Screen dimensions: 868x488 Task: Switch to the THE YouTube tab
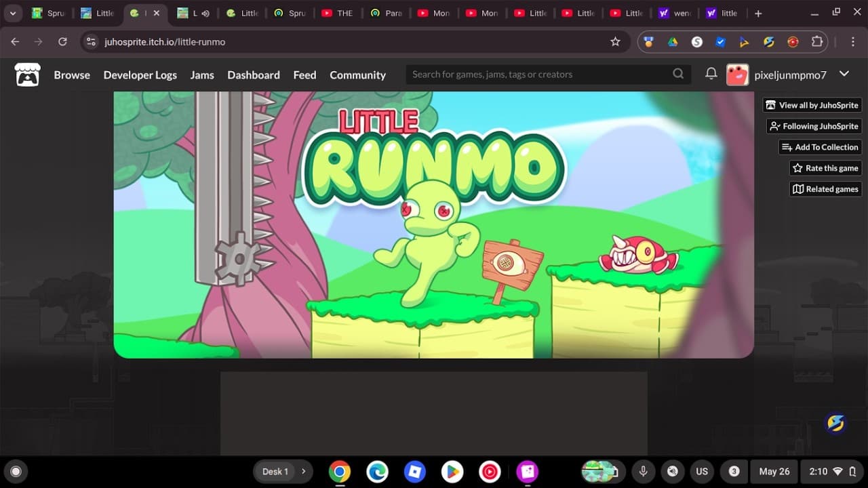point(337,13)
